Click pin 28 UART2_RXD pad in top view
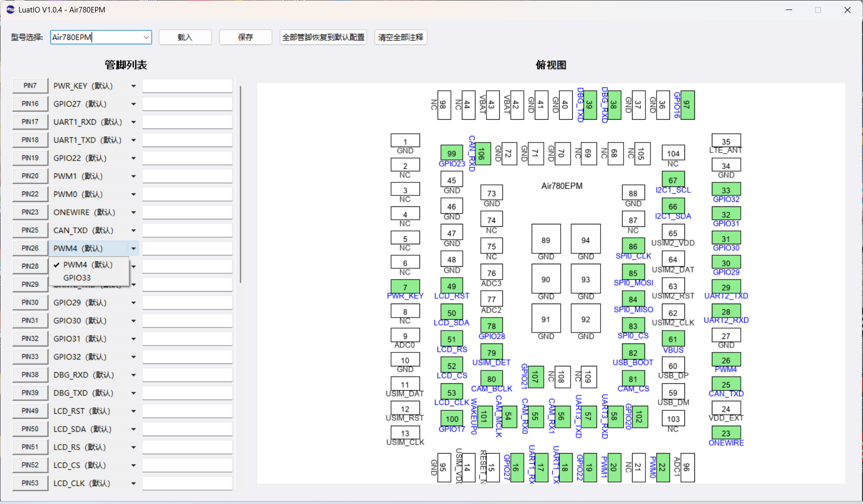This screenshot has width=863, height=504. 726,311
